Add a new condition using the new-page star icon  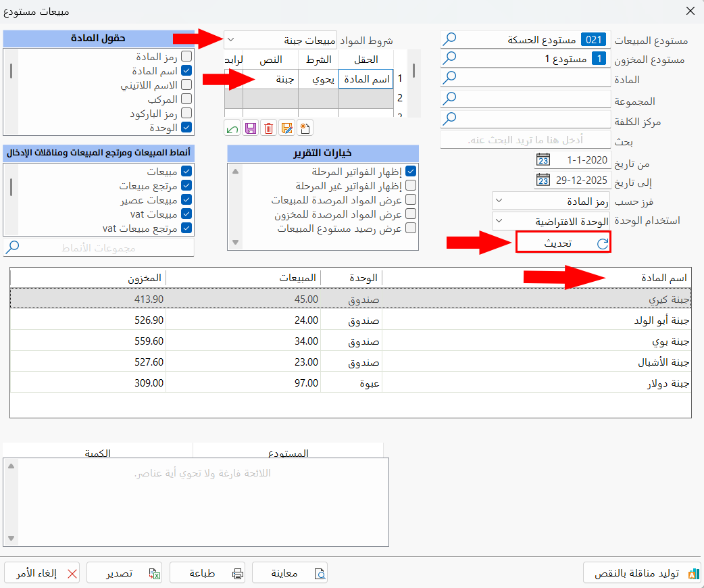point(303,128)
